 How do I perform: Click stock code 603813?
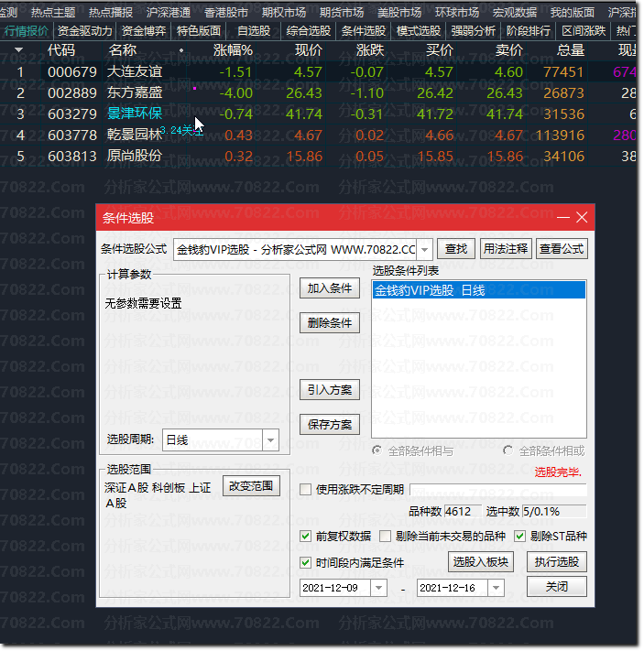tap(71, 157)
